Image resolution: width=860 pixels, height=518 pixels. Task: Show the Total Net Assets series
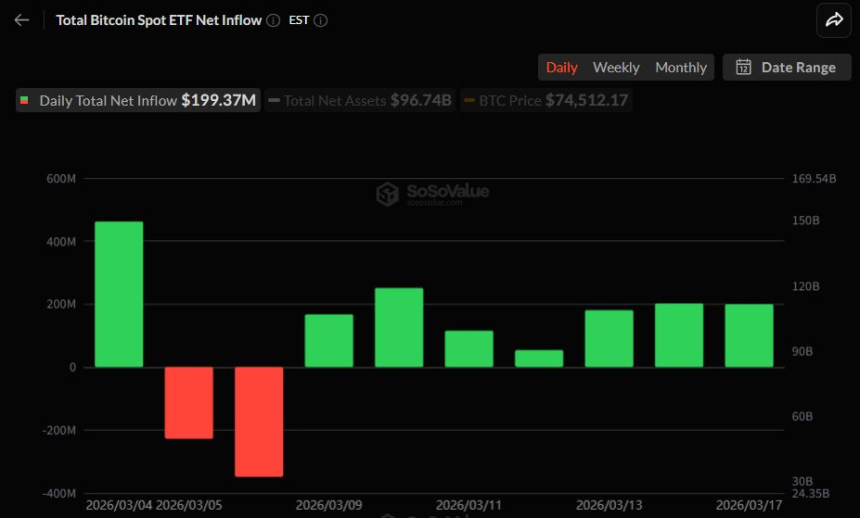[x=359, y=100]
